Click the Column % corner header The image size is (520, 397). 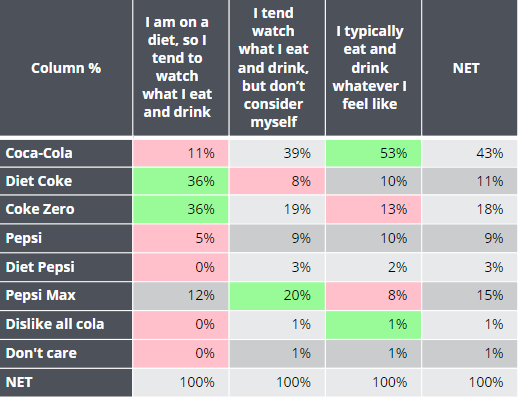[66, 68]
